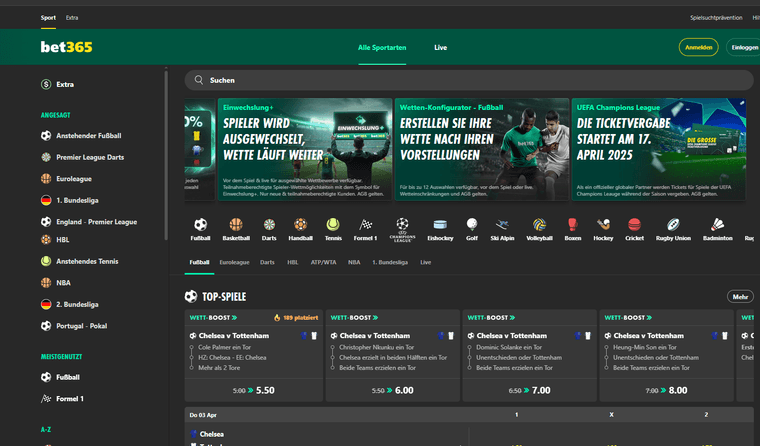Viewport: 760px width, 446px height.
Task: Select the Darts sub-tab
Action: (x=267, y=262)
